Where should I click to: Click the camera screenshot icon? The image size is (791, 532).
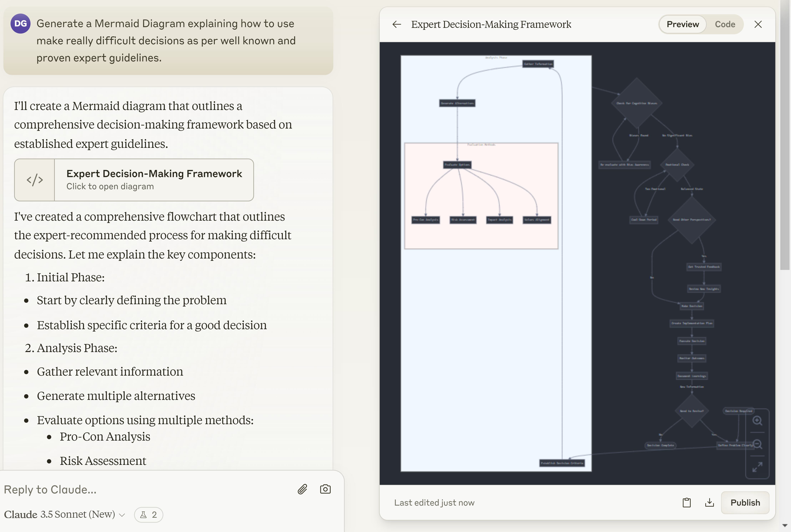(325, 489)
